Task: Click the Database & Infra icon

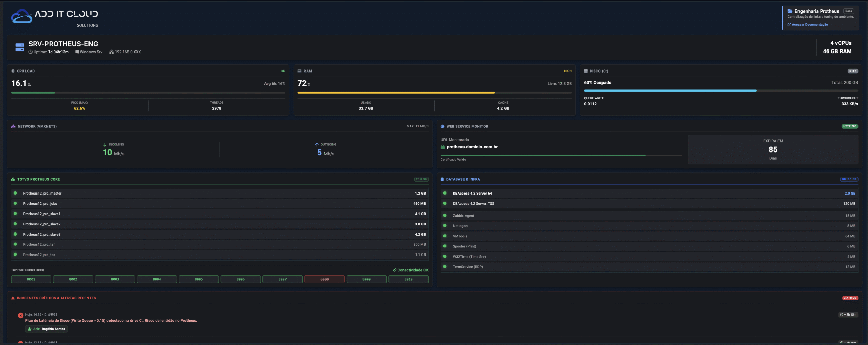Action: point(442,179)
